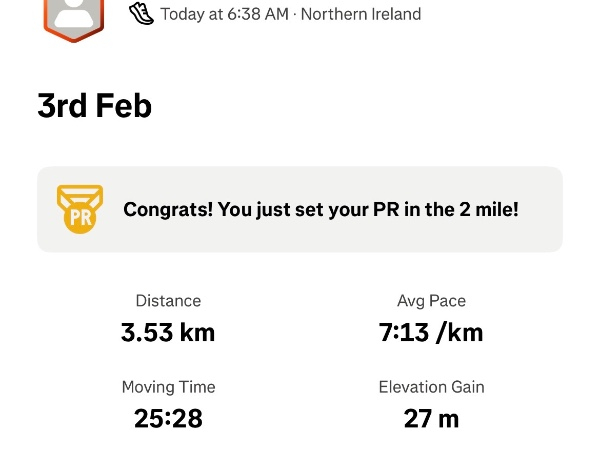Image resolution: width=600 pixels, height=450 pixels.
Task: Click the 'Moving Time' label
Action: 168,387
